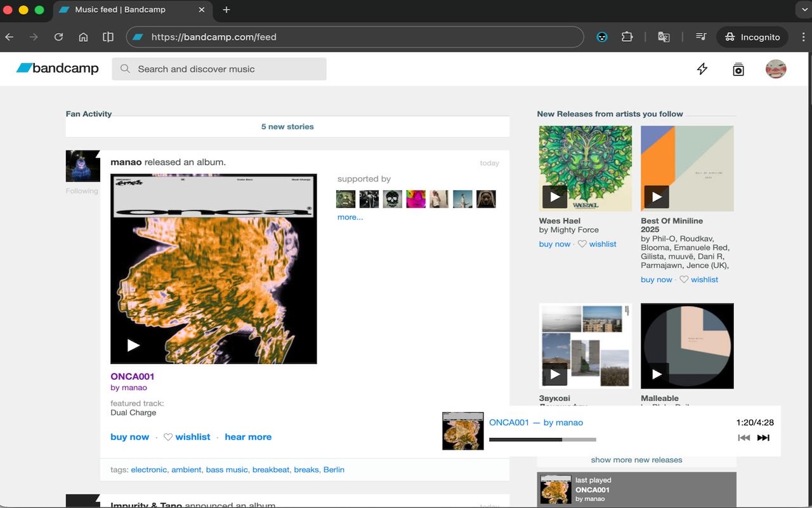This screenshot has height=508, width=812.
Task: Click the player's ONCA001 cover thumbnail
Action: tap(462, 431)
